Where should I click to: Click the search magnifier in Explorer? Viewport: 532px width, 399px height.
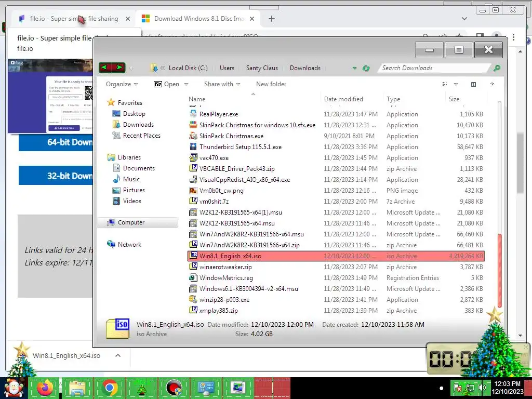pos(497,68)
